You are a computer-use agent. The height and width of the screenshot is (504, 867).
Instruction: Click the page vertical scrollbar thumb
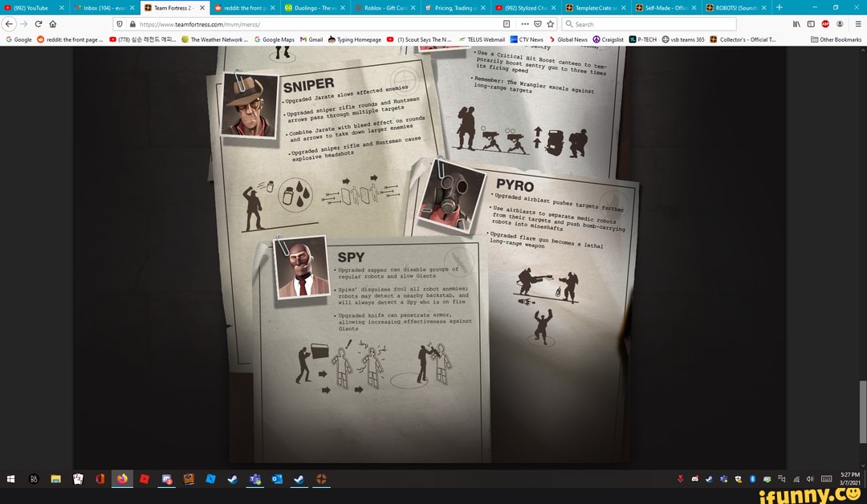tap(862, 412)
